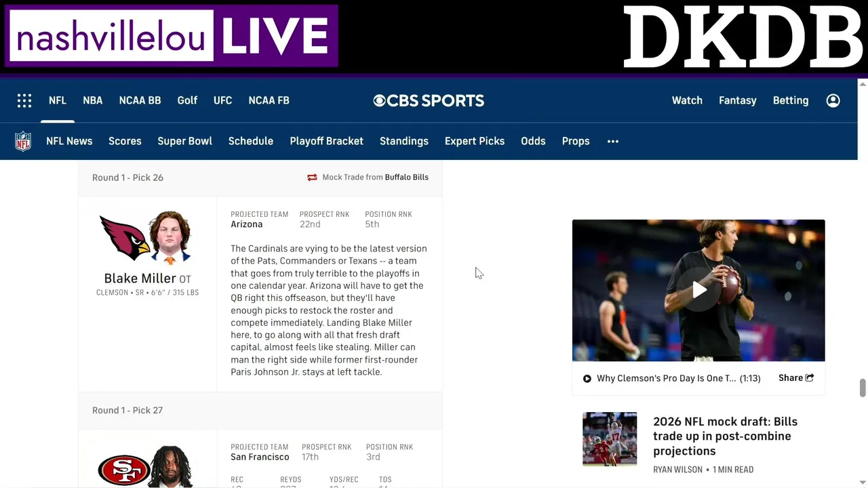868x488 pixels.
Task: View the NFL Schedule
Action: point(251,141)
